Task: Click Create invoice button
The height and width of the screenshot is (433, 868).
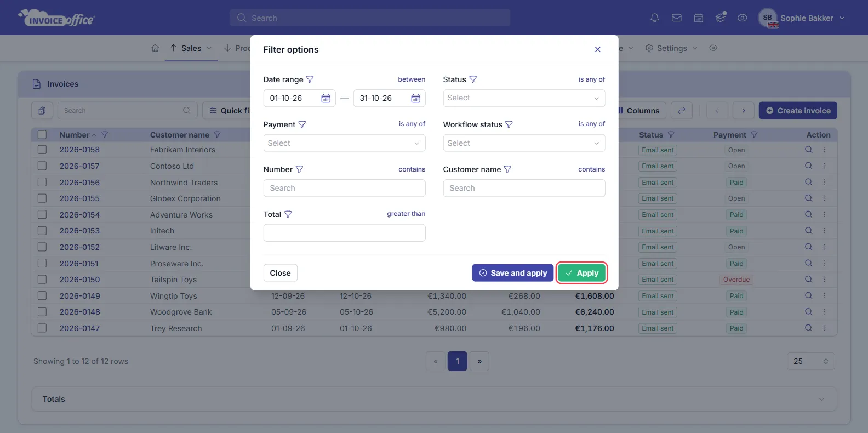Action: [798, 111]
